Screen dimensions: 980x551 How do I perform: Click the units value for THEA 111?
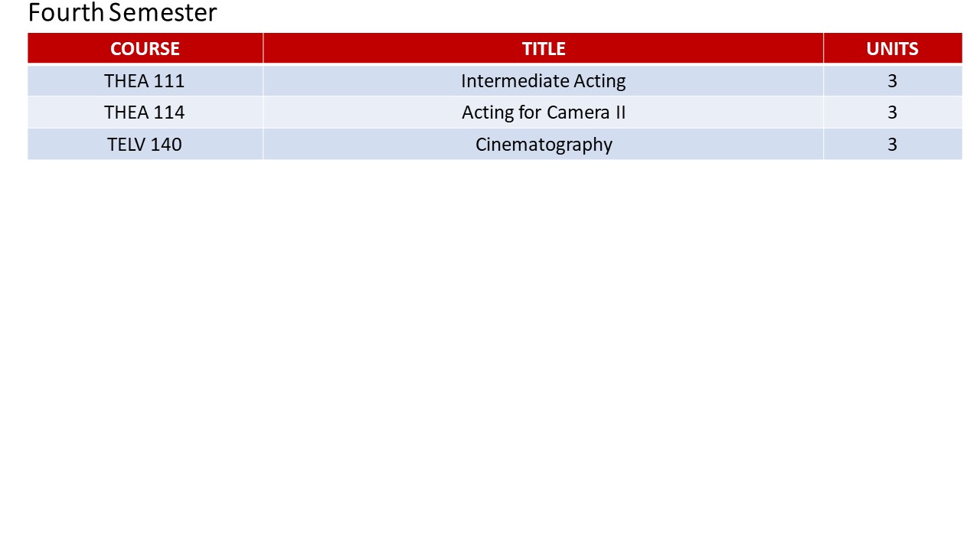point(892,81)
